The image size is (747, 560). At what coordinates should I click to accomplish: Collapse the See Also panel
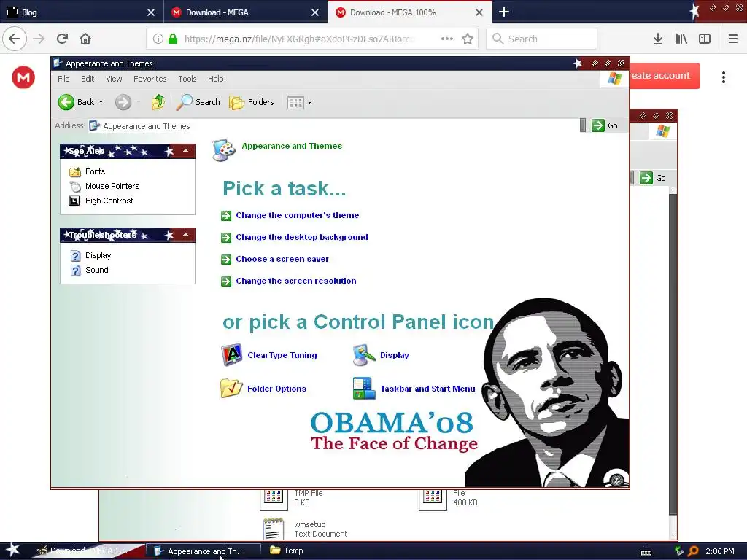(186, 151)
